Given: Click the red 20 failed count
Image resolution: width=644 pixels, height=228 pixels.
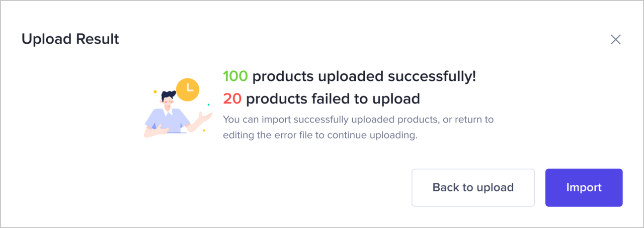Looking at the screenshot, I should 232,99.
